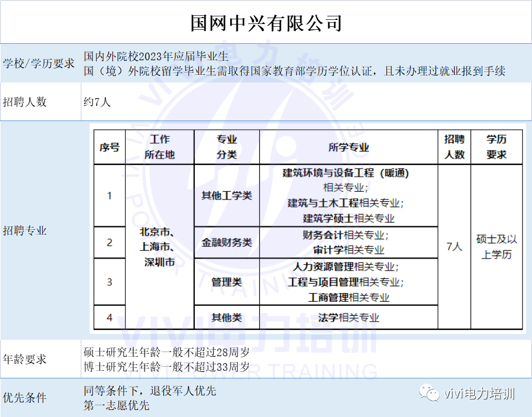Select the 其他类 category cell
This screenshot has width=532, height=417.
coord(226,318)
